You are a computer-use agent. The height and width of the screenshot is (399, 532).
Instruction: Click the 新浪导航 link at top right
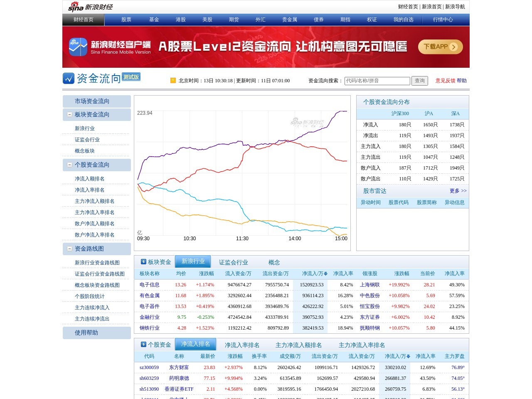click(455, 7)
